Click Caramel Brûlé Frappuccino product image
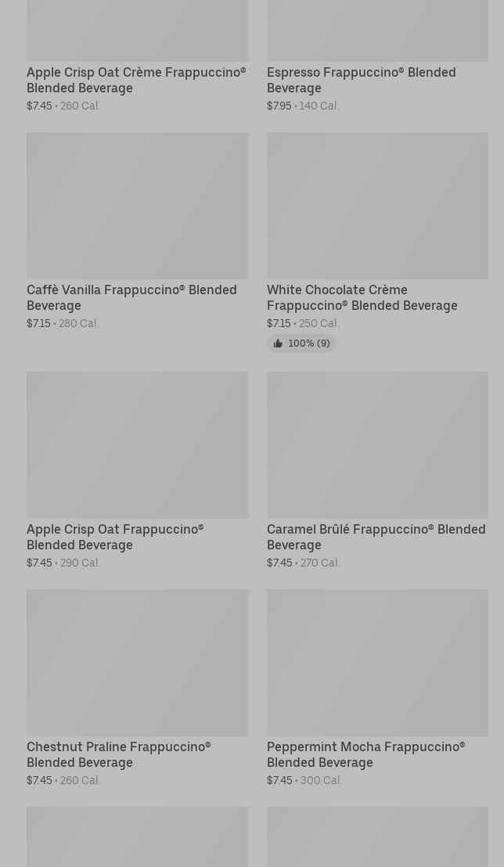The height and width of the screenshot is (867, 504). point(377,444)
